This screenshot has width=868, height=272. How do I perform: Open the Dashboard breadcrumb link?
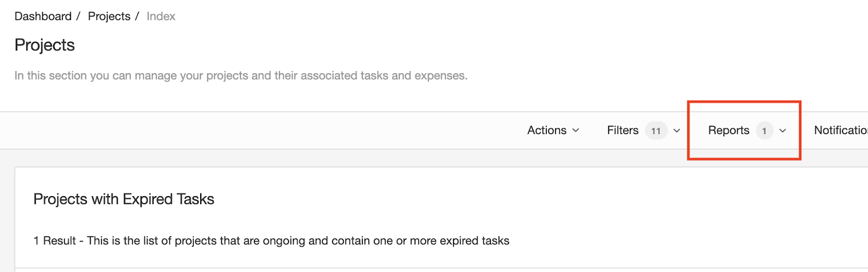[x=43, y=16]
